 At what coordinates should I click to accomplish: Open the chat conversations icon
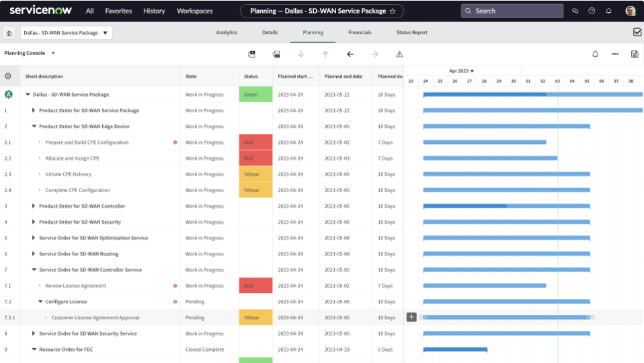[x=575, y=11]
